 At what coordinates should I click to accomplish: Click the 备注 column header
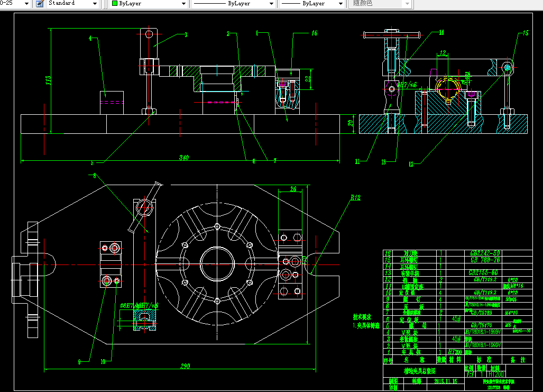tap(518, 360)
